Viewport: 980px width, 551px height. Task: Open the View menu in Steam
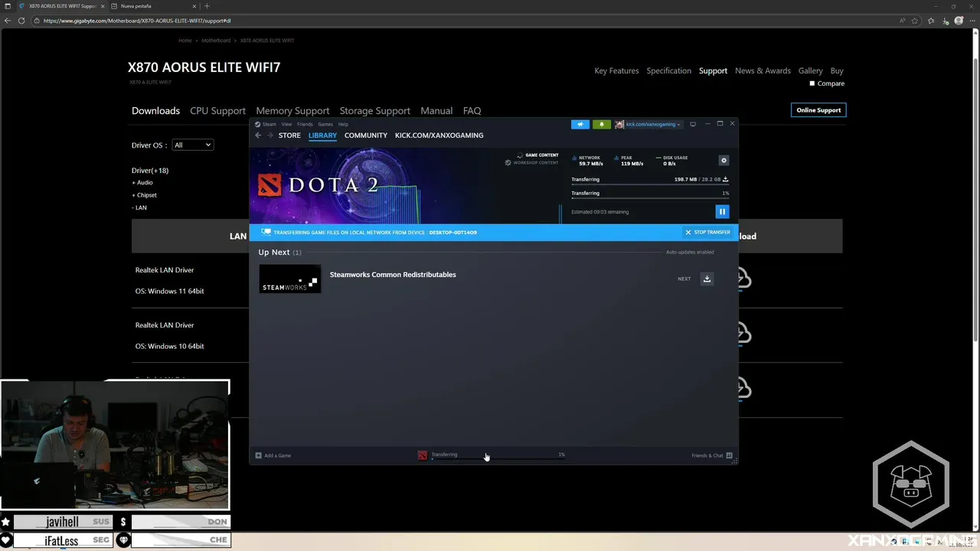(286, 124)
